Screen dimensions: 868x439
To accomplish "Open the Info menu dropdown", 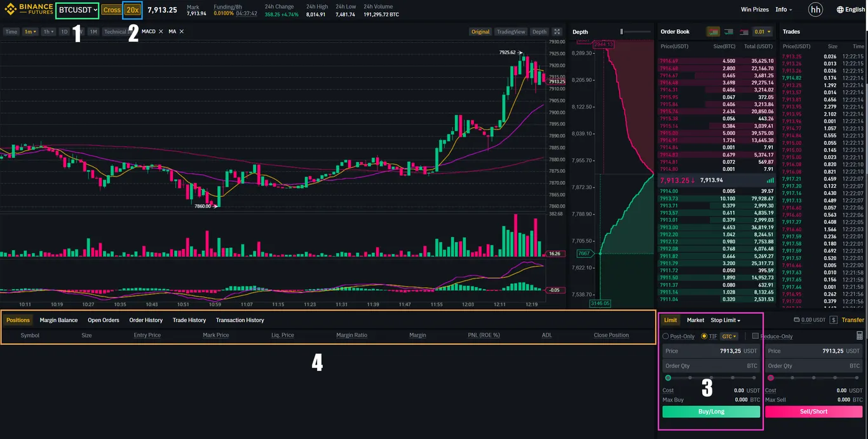I will 783,10.
